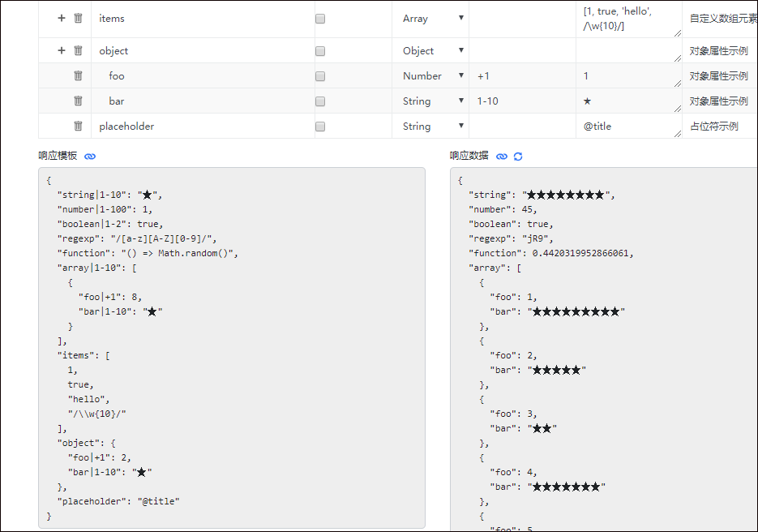Screen dimensions: 758x532
Task: Delete the bar row with trash icon
Action: pos(78,101)
